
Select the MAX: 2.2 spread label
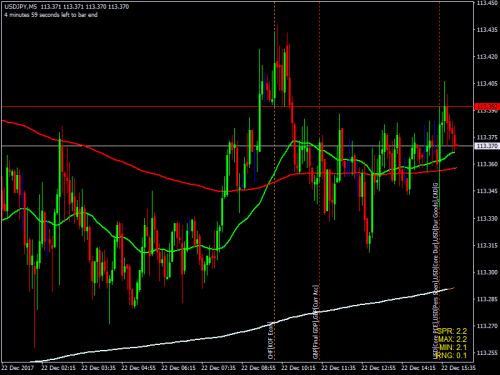point(452,339)
